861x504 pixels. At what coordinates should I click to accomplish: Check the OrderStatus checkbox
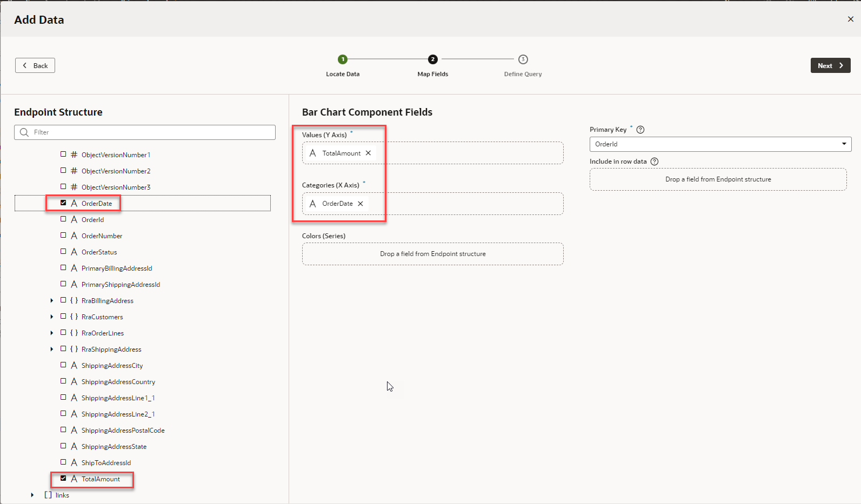tap(63, 252)
